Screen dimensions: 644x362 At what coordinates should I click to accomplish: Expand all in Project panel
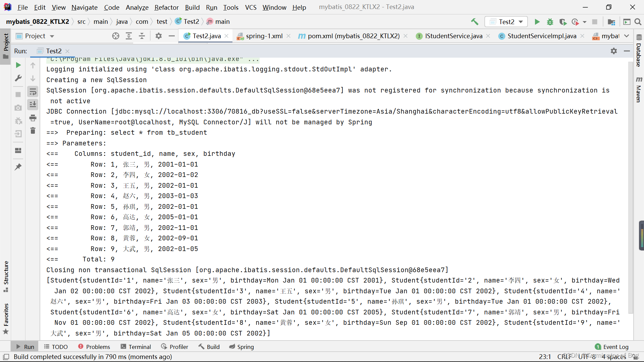[129, 36]
